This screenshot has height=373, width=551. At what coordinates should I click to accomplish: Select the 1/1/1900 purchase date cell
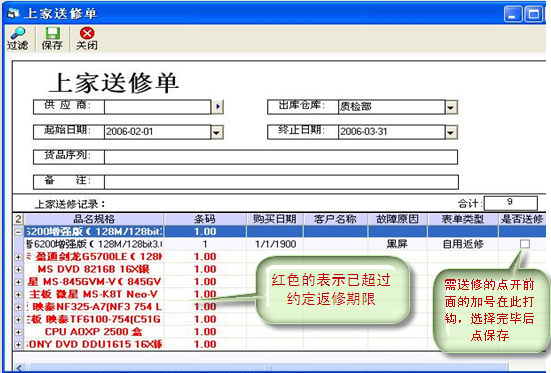[275, 244]
